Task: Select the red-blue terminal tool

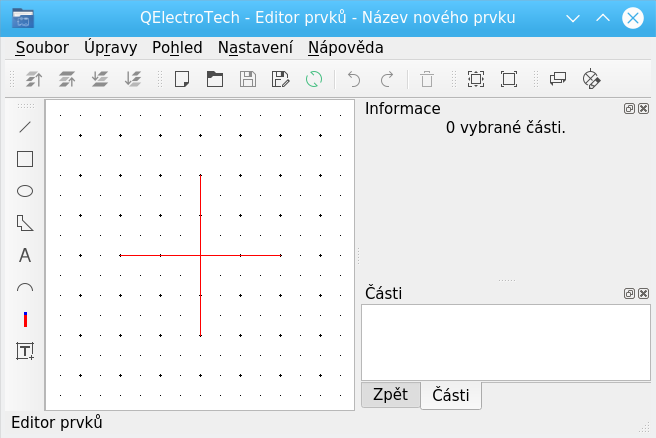Action: pyautogui.click(x=25, y=320)
